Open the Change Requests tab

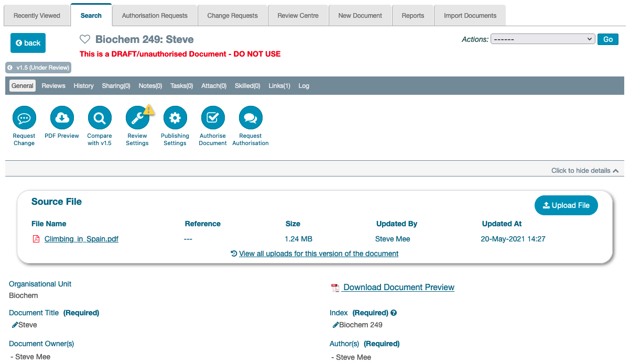(x=233, y=16)
